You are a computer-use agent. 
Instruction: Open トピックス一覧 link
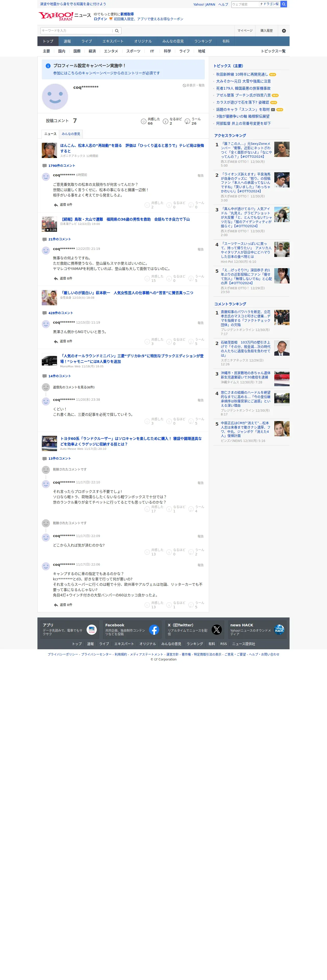pos(273,51)
